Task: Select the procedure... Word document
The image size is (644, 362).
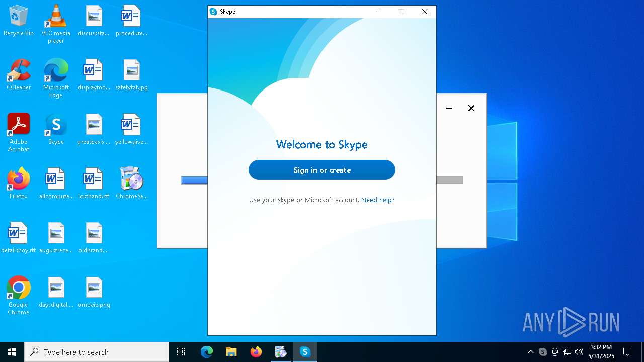Action: pyautogui.click(x=131, y=21)
